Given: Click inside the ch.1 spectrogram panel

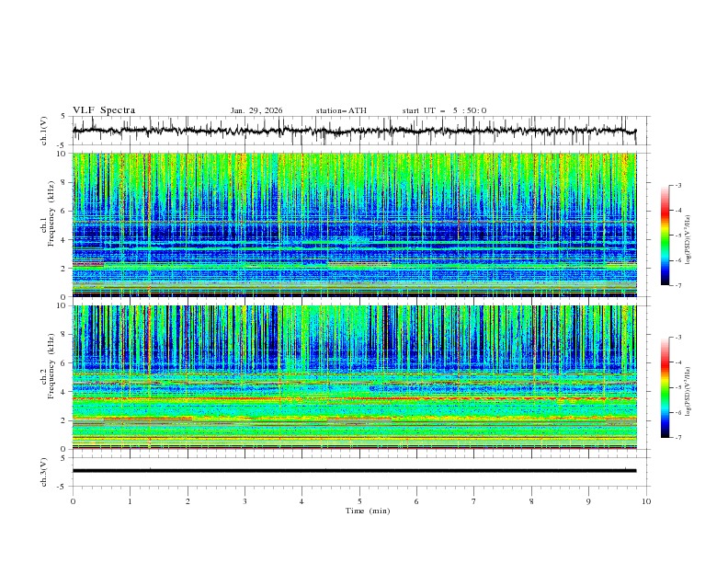Looking at the screenshot, I should pyautogui.click(x=354, y=224).
